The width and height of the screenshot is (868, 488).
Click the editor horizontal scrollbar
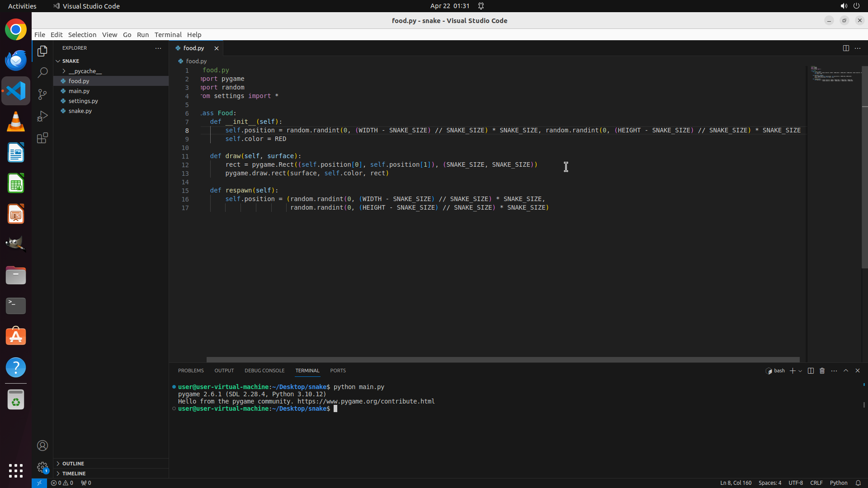point(503,360)
